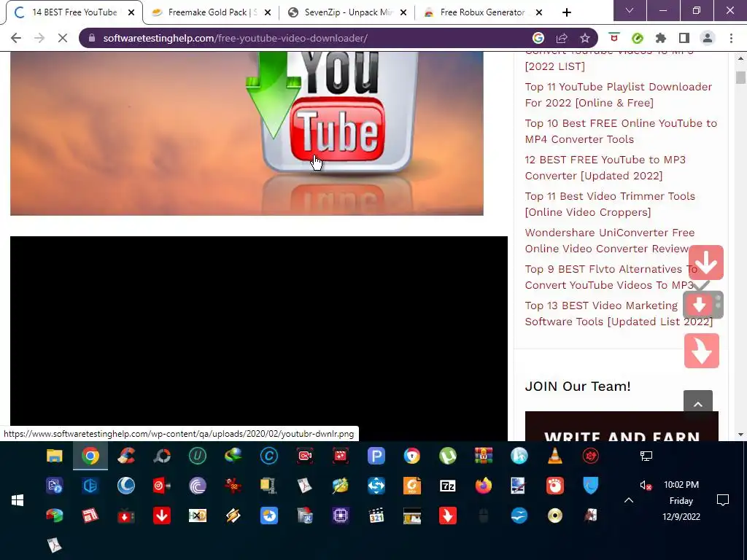The image size is (747, 560).
Task: Open the Windows Start menu
Action: pos(18,500)
